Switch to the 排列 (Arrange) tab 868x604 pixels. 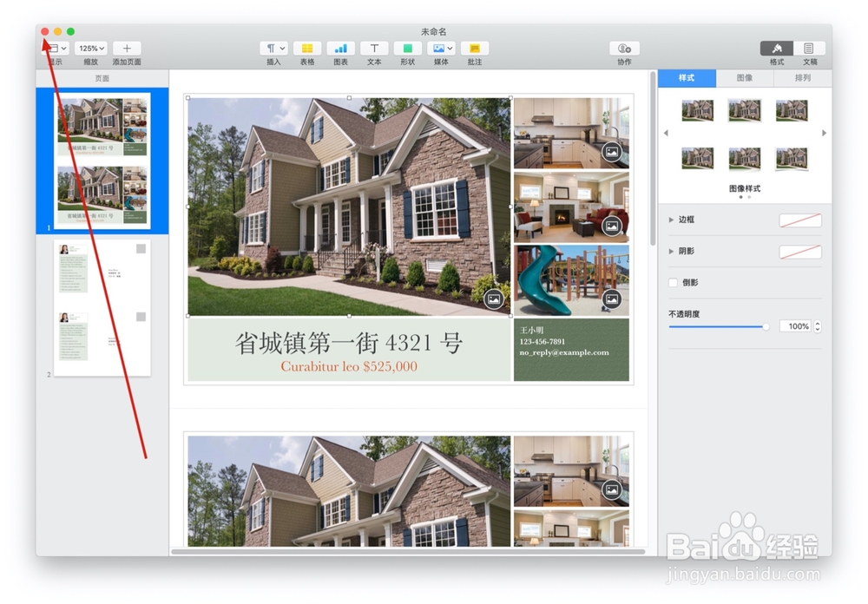coord(803,78)
